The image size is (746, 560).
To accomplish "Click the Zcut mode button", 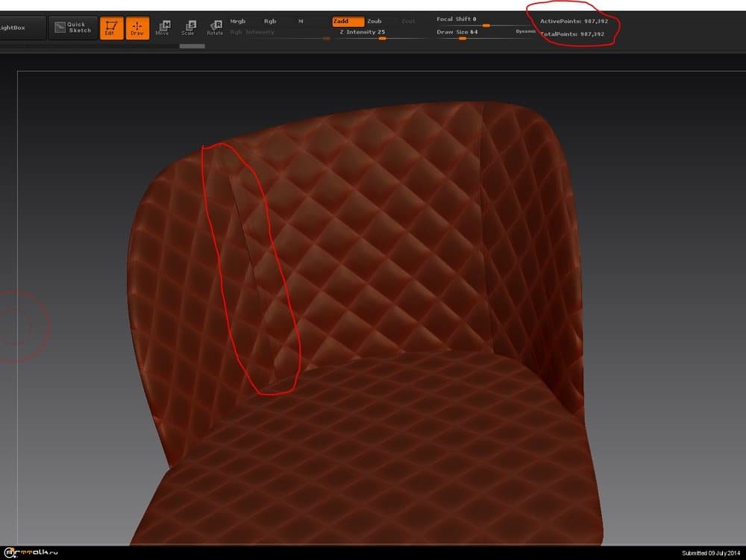I will coord(408,22).
